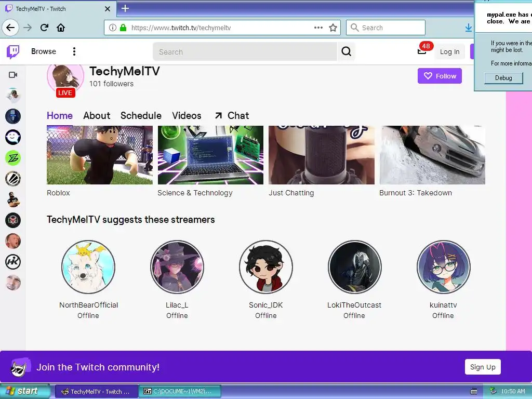The image size is (532, 399).
Task: Click the Roblox category label
Action: coord(58,193)
